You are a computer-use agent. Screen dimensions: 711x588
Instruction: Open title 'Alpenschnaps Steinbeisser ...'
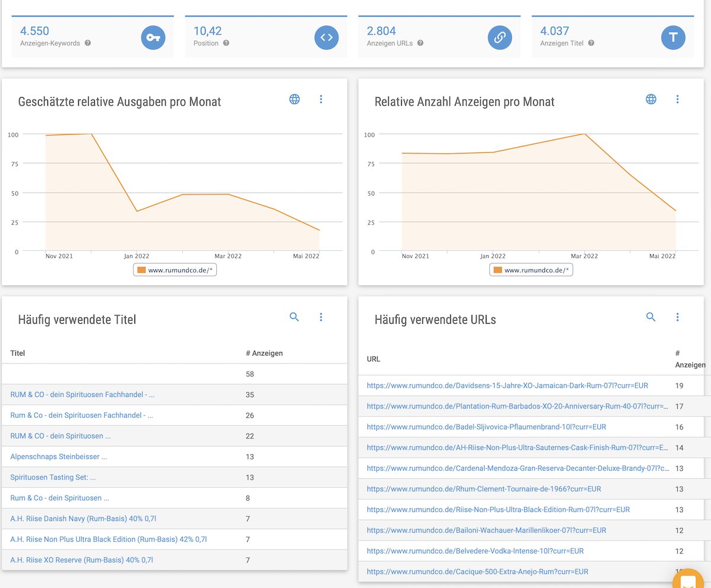click(x=59, y=457)
